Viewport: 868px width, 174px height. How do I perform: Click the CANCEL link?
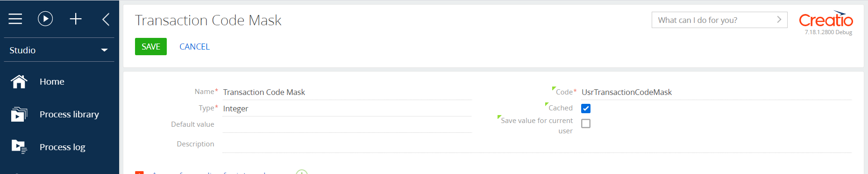point(195,47)
